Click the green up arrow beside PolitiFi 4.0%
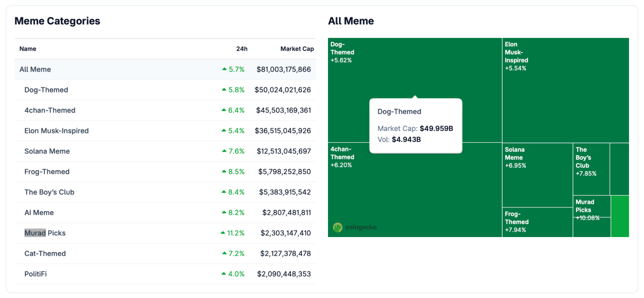644x298 pixels. [x=224, y=274]
